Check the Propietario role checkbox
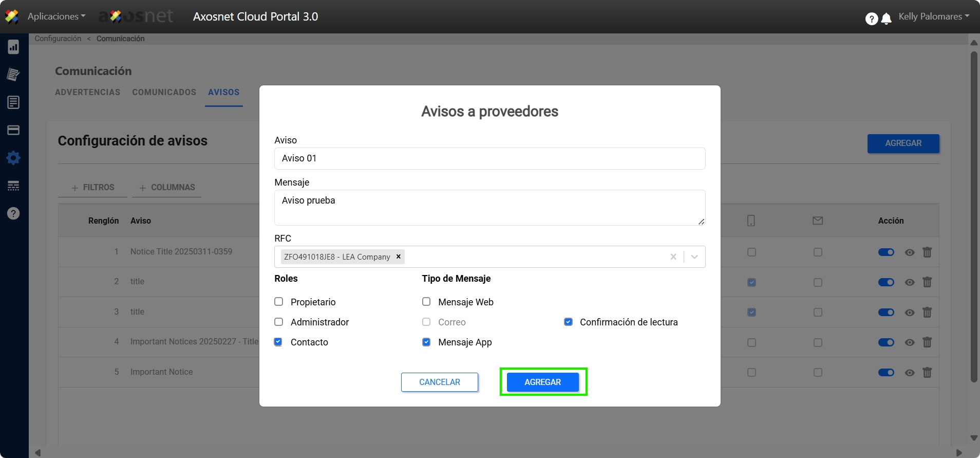This screenshot has height=458, width=980. tap(279, 302)
